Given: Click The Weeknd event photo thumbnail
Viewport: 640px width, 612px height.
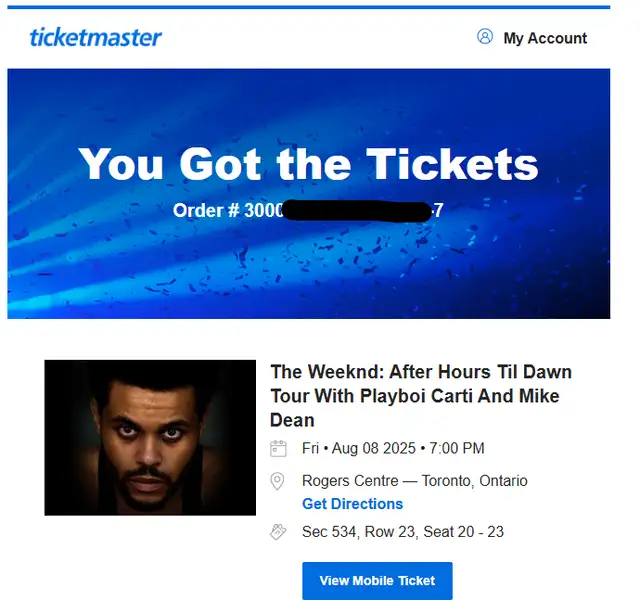Looking at the screenshot, I should click(150, 438).
